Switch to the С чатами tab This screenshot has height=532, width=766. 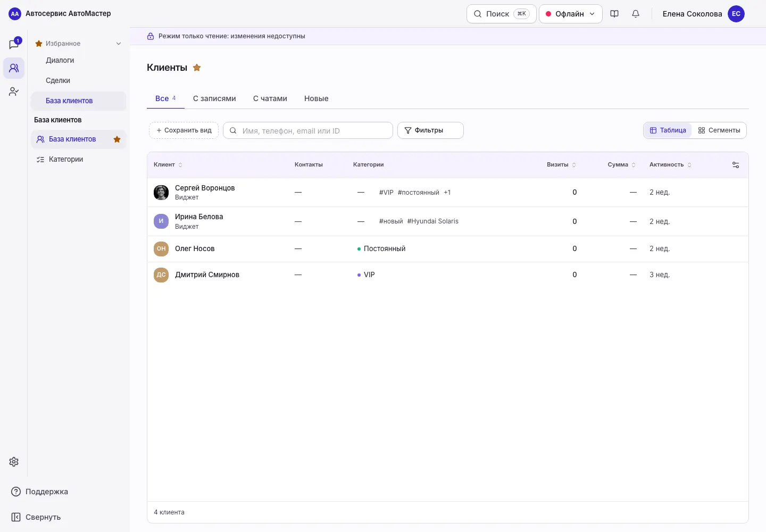(x=270, y=98)
